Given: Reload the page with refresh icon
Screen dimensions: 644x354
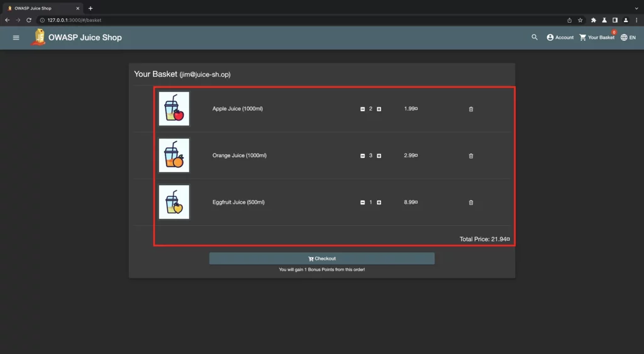Looking at the screenshot, I should click(29, 20).
